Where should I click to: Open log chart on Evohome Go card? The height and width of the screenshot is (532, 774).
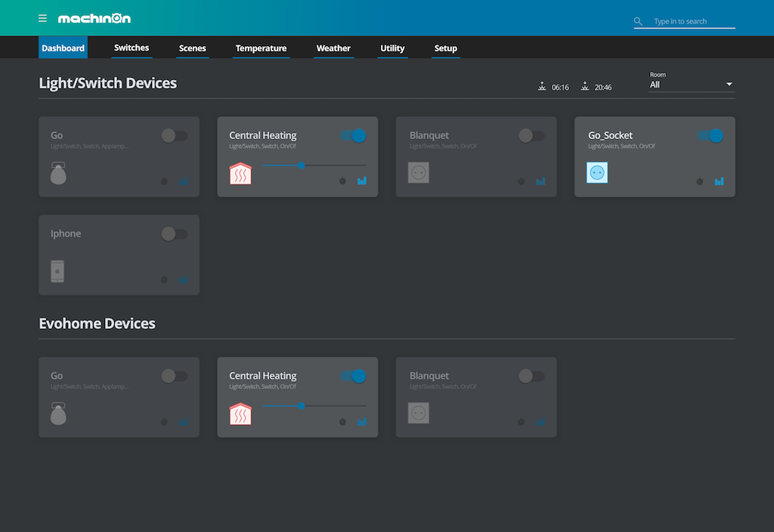tap(183, 422)
